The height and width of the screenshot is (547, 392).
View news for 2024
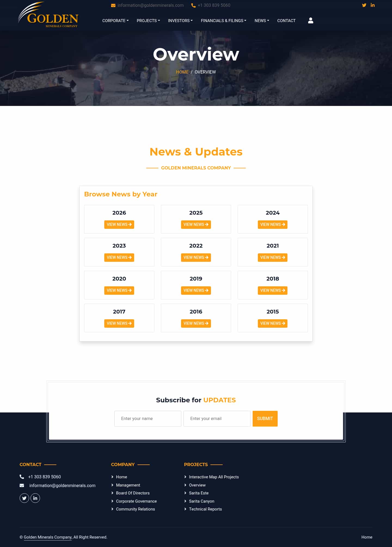click(x=272, y=224)
